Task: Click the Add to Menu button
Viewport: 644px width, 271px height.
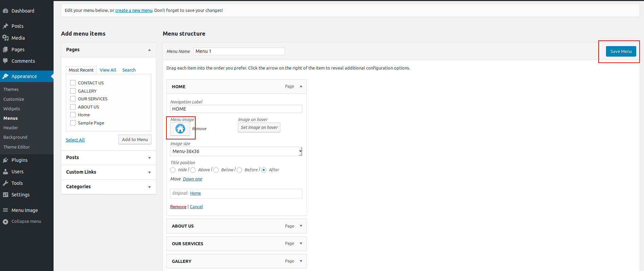Action: click(x=135, y=139)
